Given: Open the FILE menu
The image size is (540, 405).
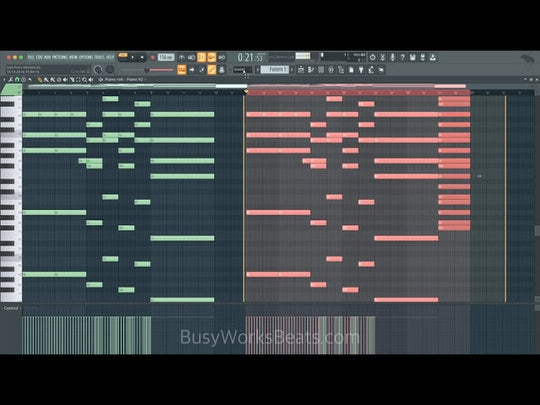Looking at the screenshot, I should [32, 57].
